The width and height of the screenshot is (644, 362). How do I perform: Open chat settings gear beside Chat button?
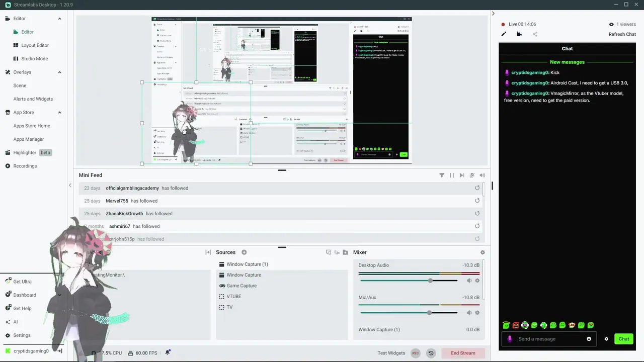606,339
